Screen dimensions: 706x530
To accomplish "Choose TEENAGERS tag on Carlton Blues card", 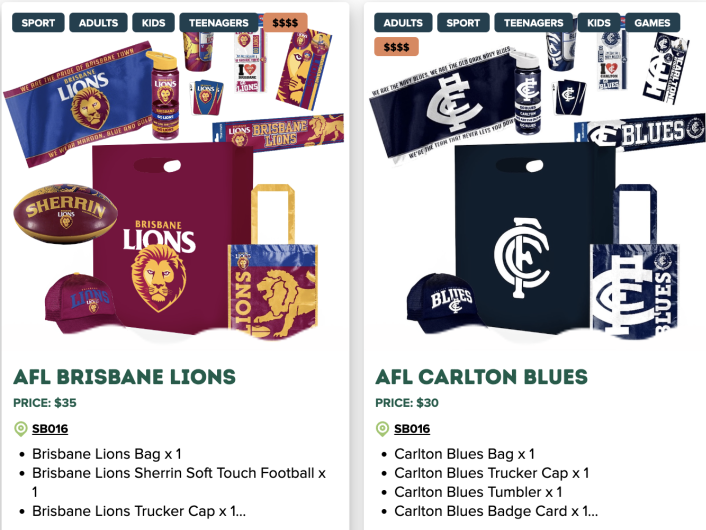I will (x=534, y=23).
